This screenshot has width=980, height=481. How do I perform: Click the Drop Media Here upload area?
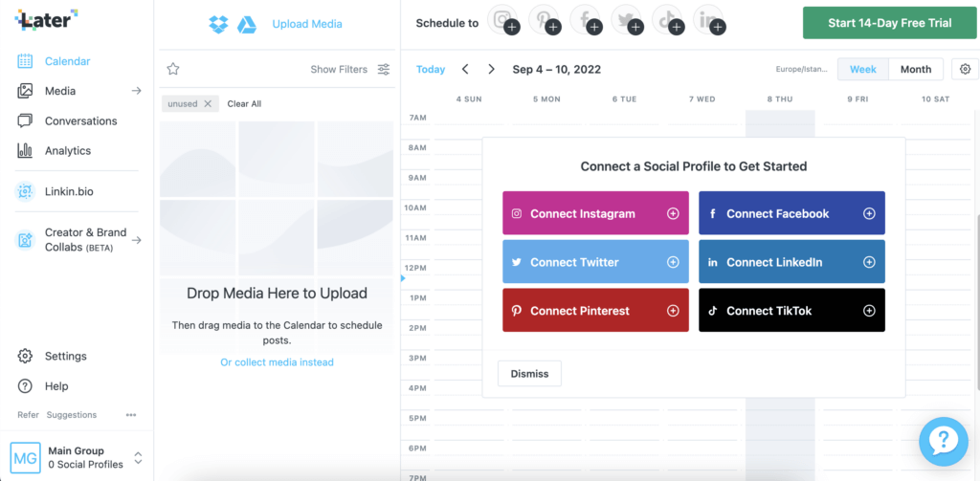(277, 238)
